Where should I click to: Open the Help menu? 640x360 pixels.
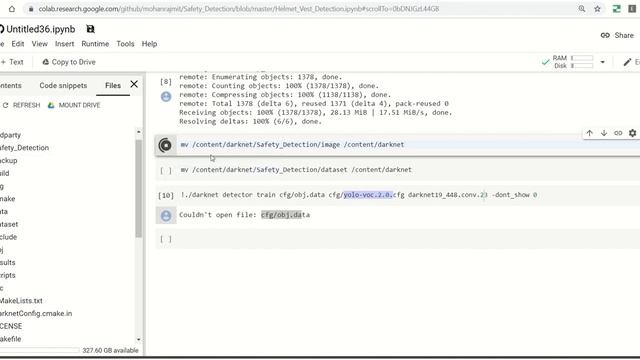tap(149, 44)
